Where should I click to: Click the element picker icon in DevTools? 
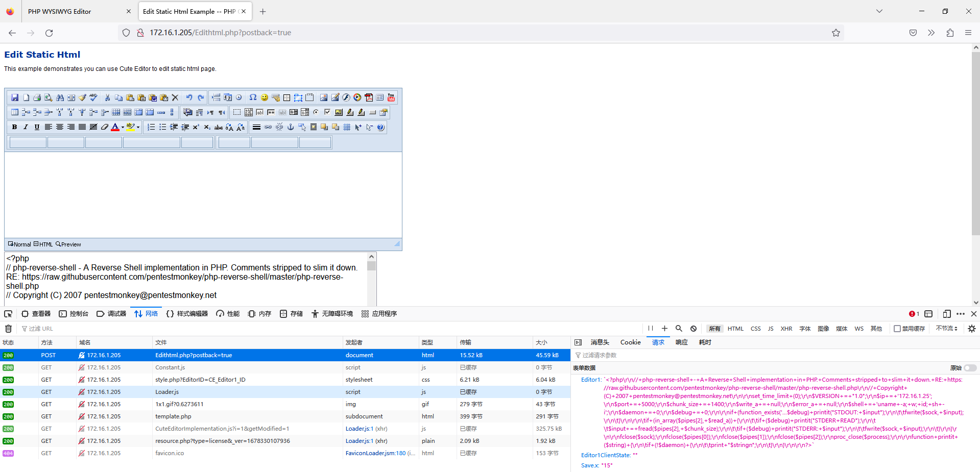(x=8, y=314)
